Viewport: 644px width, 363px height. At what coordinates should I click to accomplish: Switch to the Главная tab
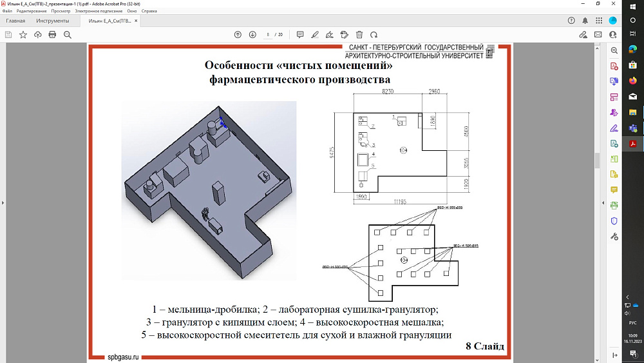(15, 21)
